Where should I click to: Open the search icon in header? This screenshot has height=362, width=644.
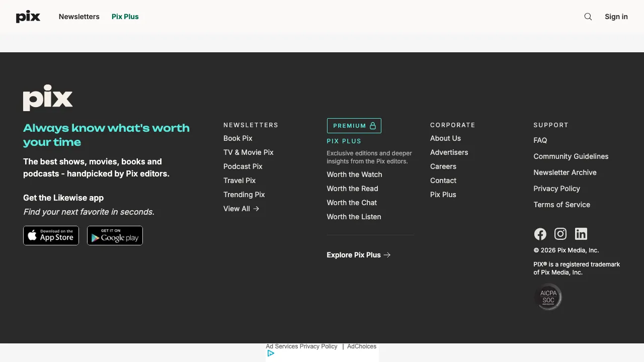click(588, 17)
